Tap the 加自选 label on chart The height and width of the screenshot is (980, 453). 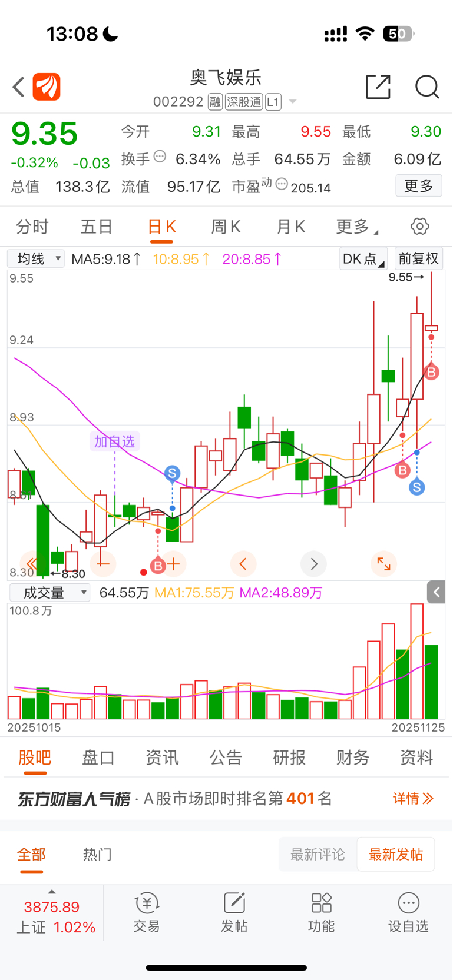[115, 441]
